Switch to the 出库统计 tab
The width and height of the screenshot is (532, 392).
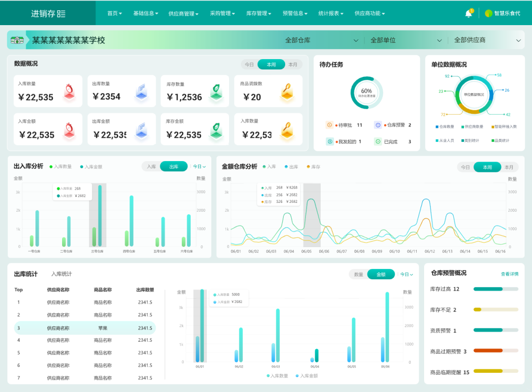point(26,274)
